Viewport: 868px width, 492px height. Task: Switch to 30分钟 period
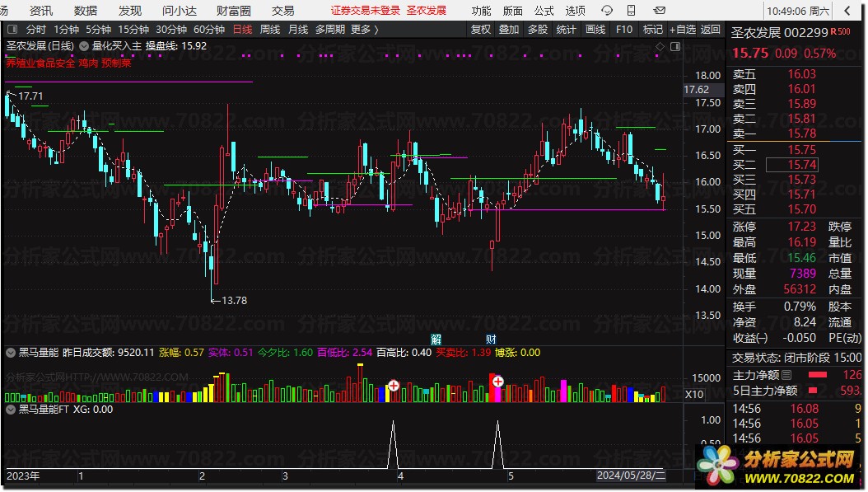point(171,30)
